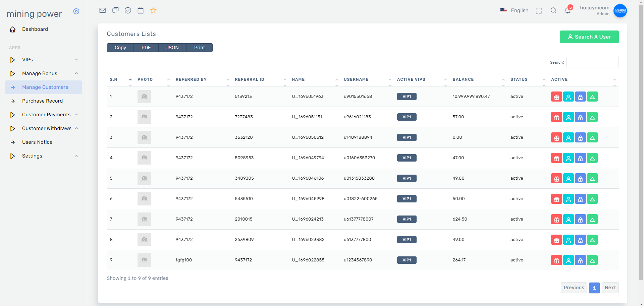
Task: Click the cyan user icon for u1409188894
Action: tap(569, 138)
